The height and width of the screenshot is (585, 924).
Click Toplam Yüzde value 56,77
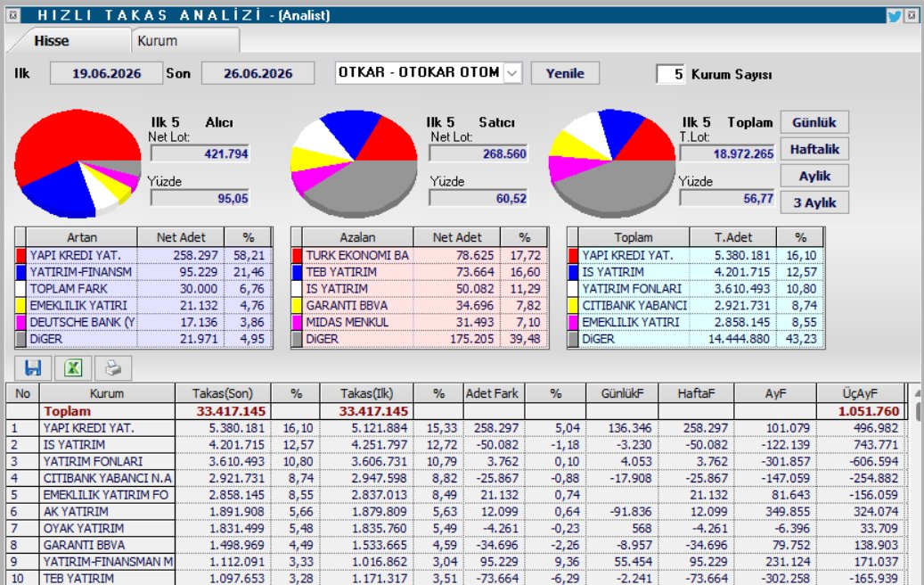click(726, 199)
